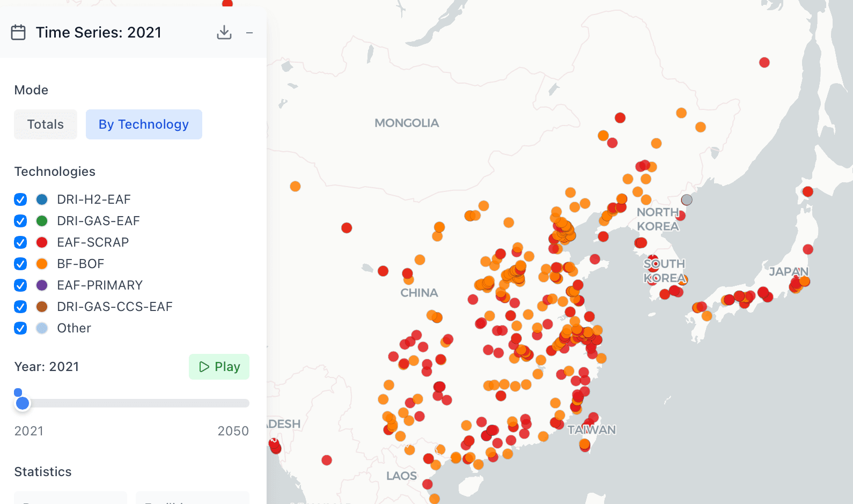Screen dimensions: 853x504
Task: Uncheck the Other technology checkbox
Action: pos(20,328)
